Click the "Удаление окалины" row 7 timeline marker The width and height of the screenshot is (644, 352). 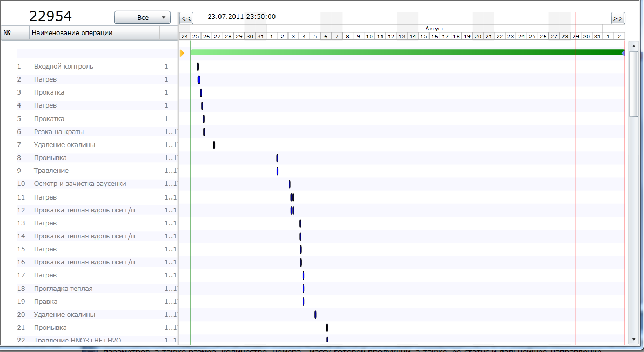click(x=214, y=145)
